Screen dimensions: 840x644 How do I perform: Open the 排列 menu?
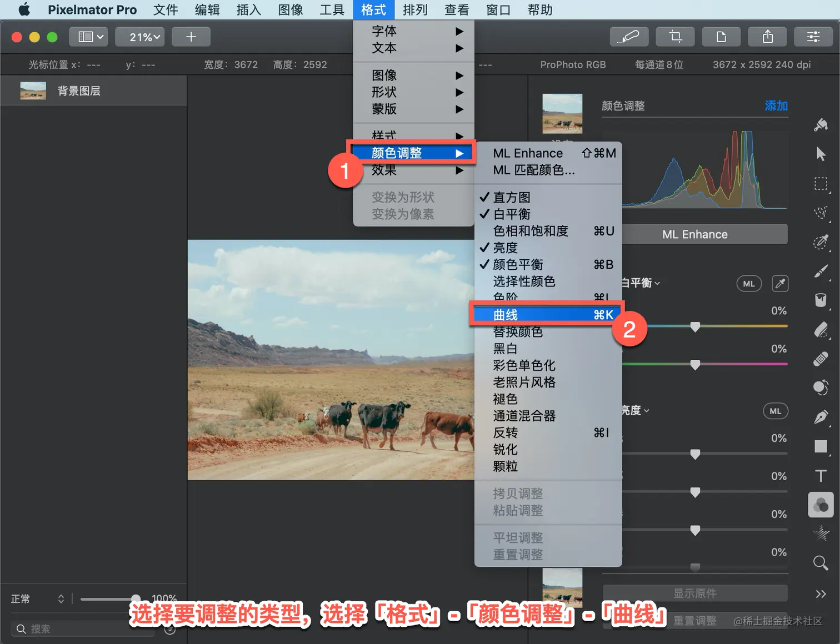(415, 9)
